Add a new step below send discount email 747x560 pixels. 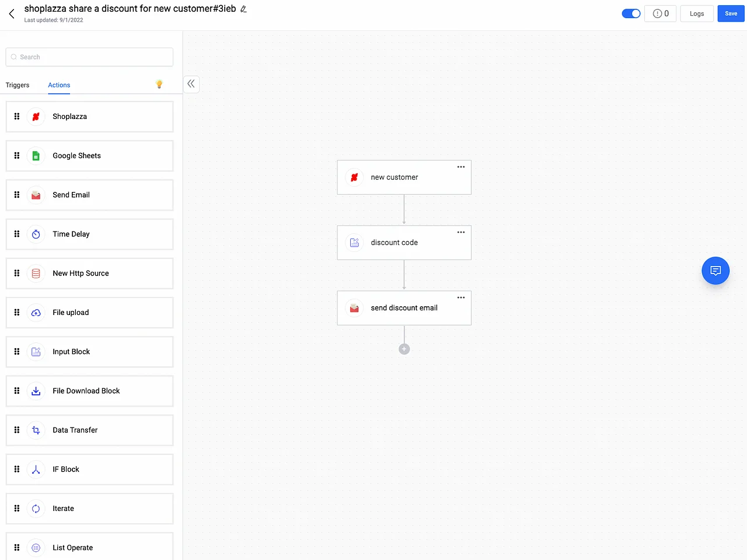coord(404,348)
